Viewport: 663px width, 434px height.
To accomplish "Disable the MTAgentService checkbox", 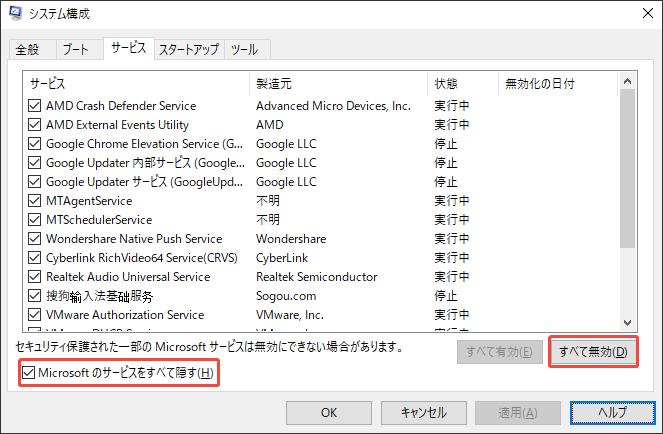I will [x=34, y=201].
